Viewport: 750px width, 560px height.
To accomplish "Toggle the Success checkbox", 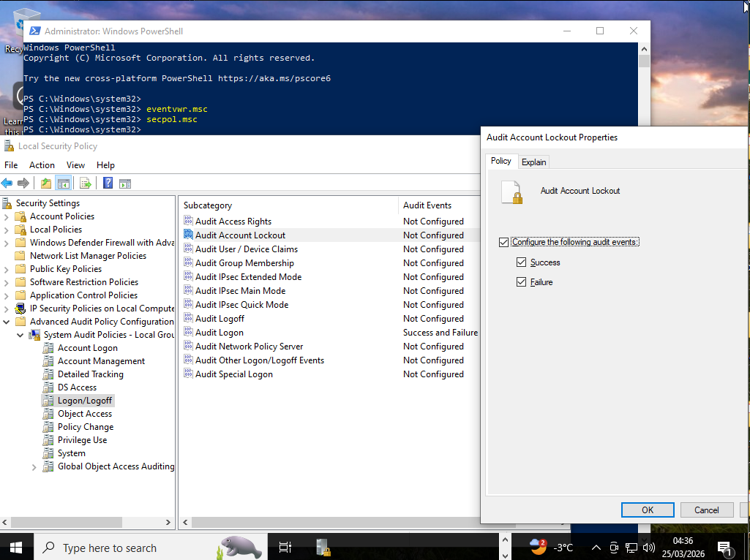I will [x=521, y=262].
